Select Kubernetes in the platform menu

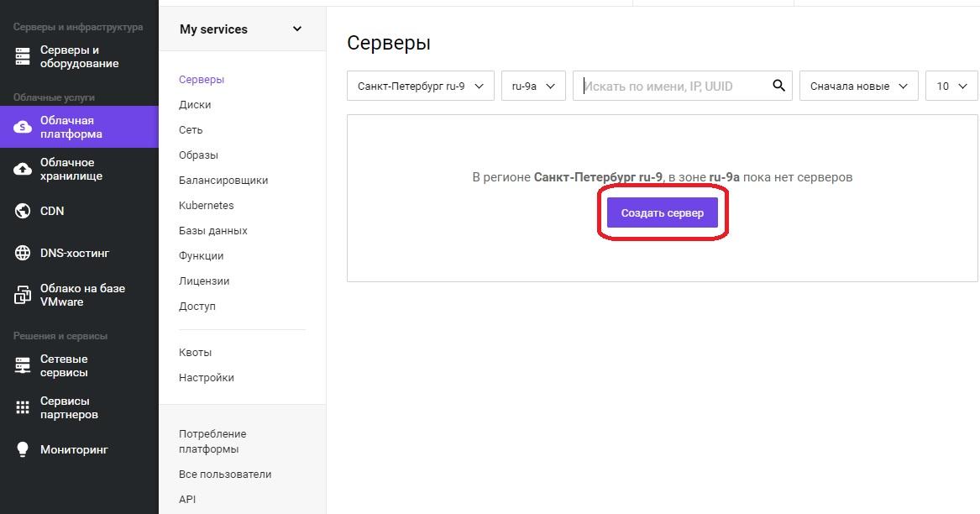pos(207,206)
